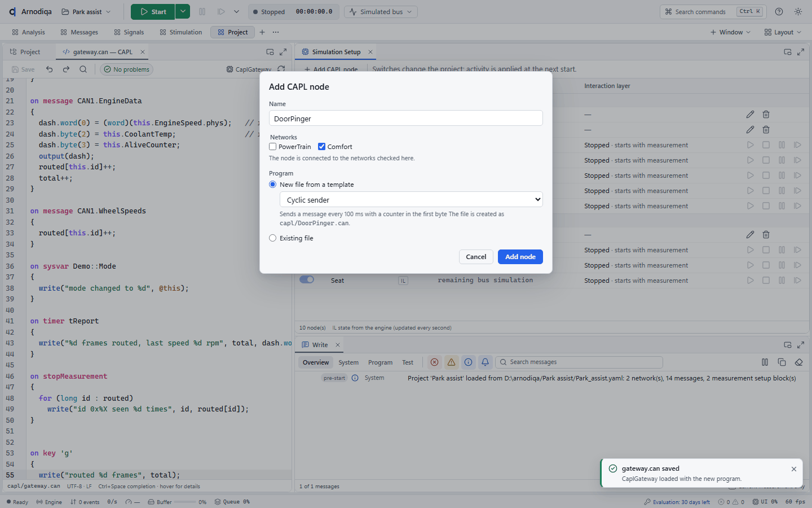812x508 pixels.
Task: Dismiss the 'gateway.can saved' notification
Action: pyautogui.click(x=794, y=469)
